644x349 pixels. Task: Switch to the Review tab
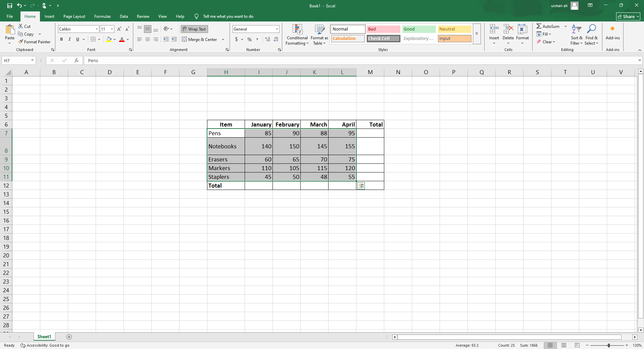coord(143,16)
